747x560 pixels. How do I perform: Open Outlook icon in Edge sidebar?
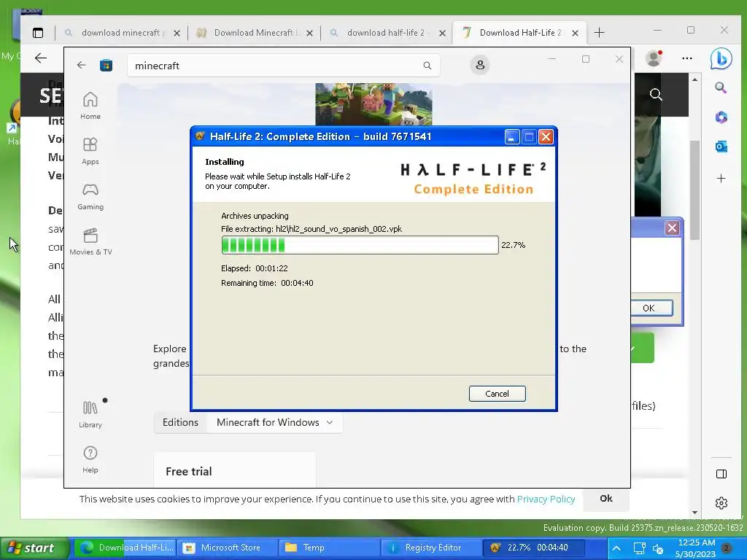tap(721, 147)
